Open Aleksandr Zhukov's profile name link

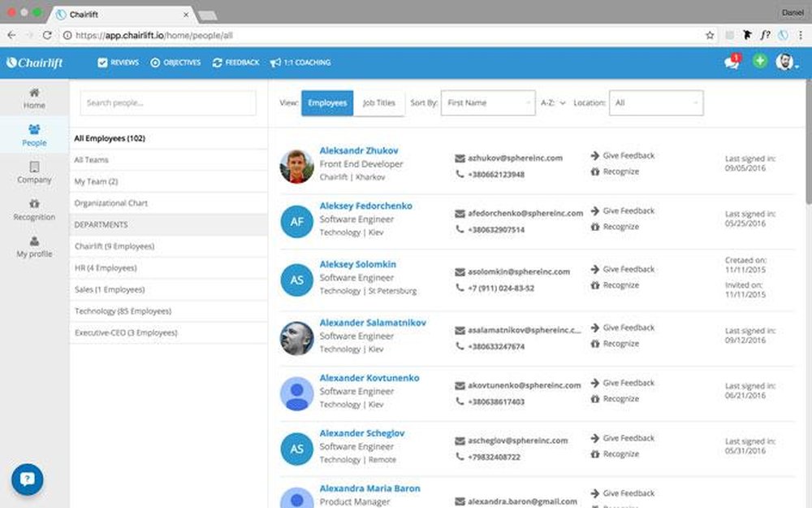[358, 150]
